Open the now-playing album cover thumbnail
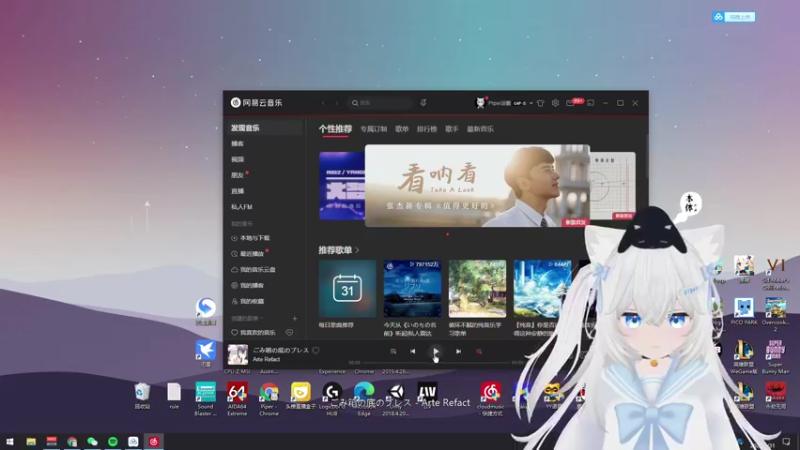The image size is (800, 450). pos(238,355)
